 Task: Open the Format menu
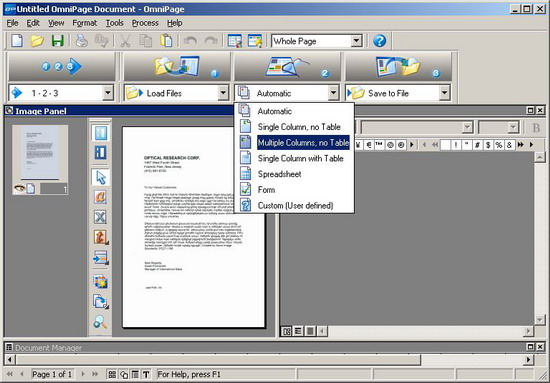[85, 23]
